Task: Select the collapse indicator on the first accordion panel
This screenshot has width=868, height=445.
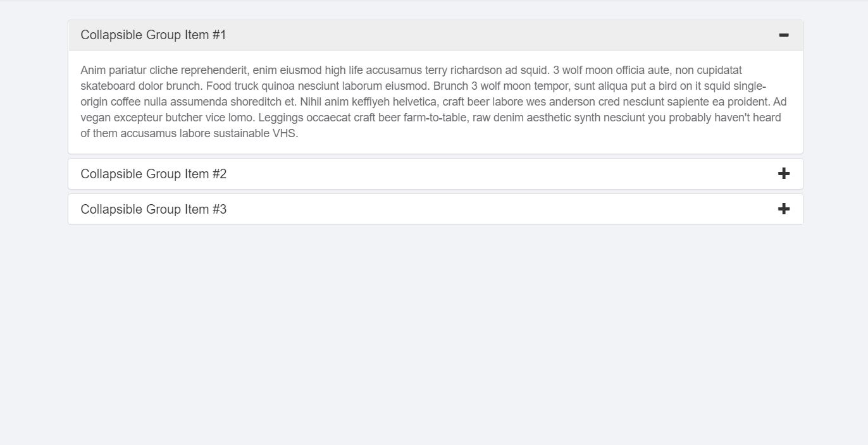Action: [x=783, y=35]
